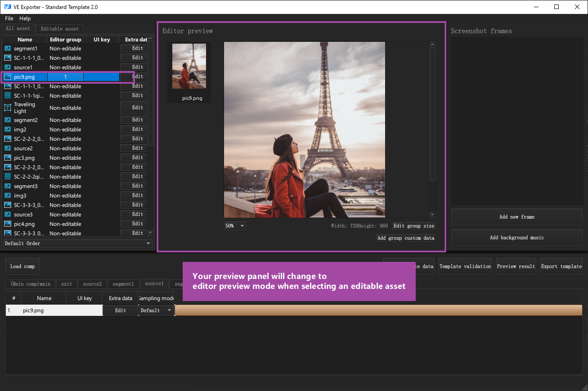Screen dimensions: 588x391
Task: Switch to the Editable asset tab
Action: (x=60, y=29)
